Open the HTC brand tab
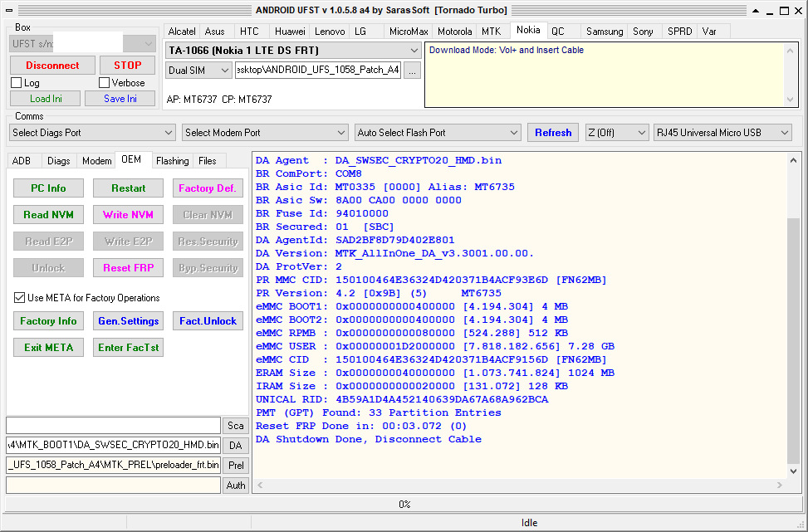 pos(249,32)
